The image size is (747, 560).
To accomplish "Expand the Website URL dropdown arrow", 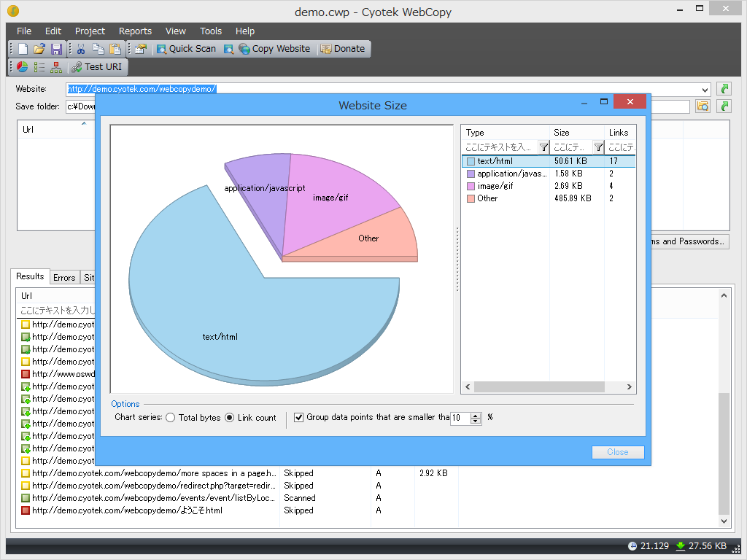I will coord(705,90).
